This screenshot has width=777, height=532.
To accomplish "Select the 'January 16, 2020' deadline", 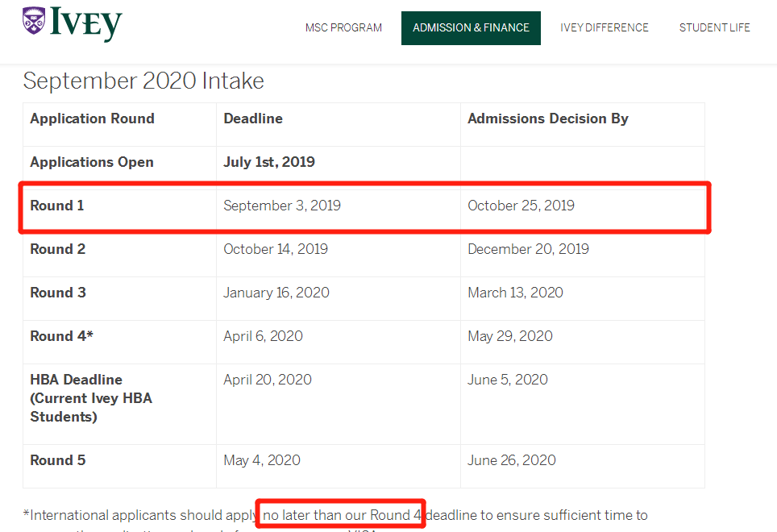I will coord(276,293).
